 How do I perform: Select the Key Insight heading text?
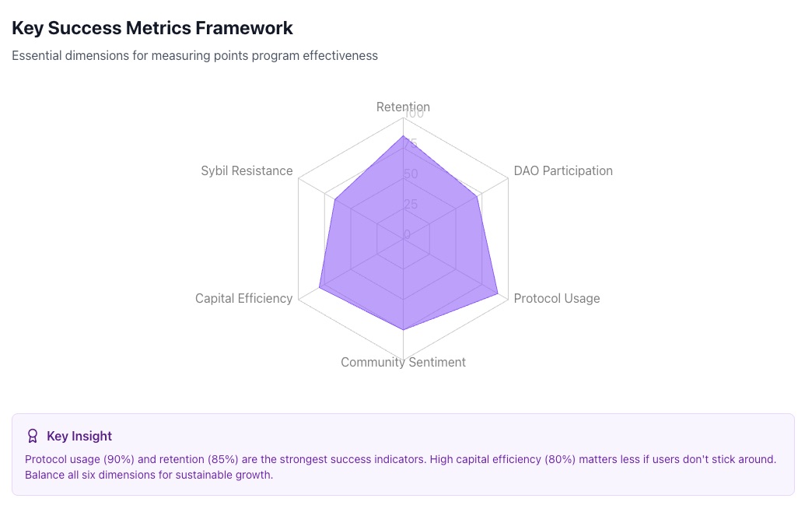coord(79,436)
